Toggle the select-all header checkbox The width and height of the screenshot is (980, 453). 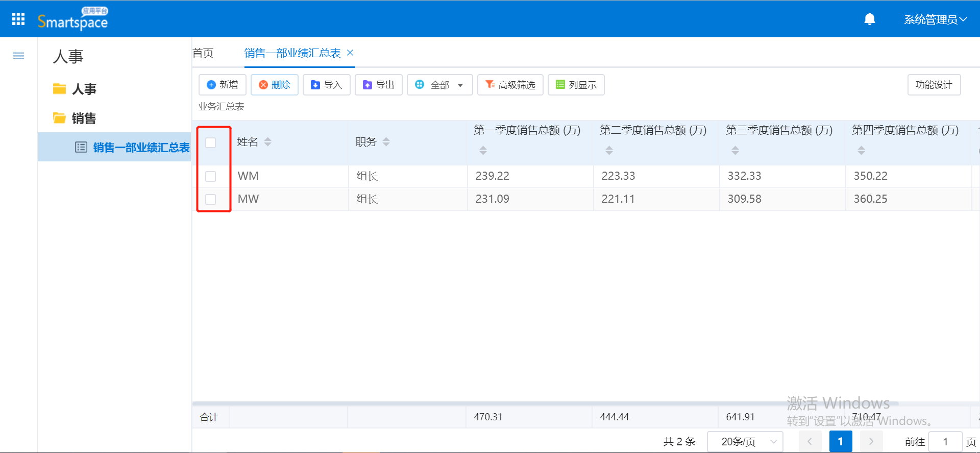pyautogui.click(x=211, y=142)
